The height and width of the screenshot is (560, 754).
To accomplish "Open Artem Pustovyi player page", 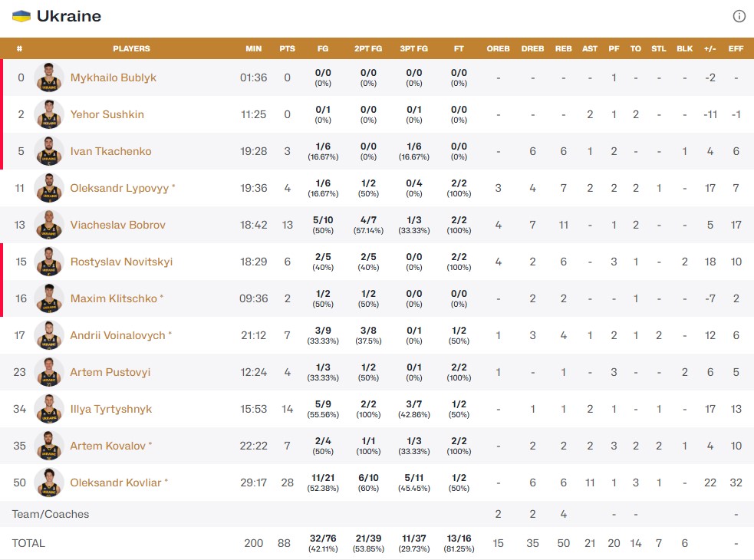I will click(x=110, y=372).
